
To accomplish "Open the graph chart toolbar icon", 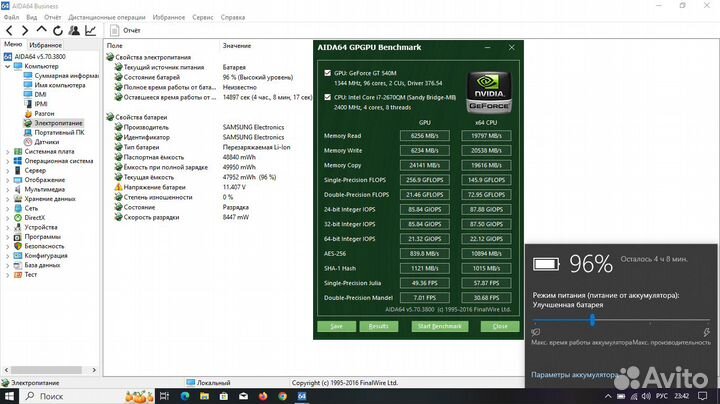I will (x=90, y=30).
